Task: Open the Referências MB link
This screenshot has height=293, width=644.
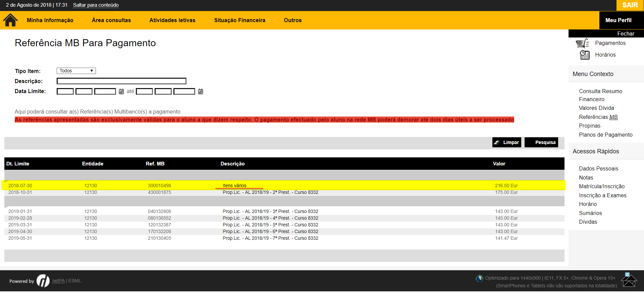Action: click(598, 117)
